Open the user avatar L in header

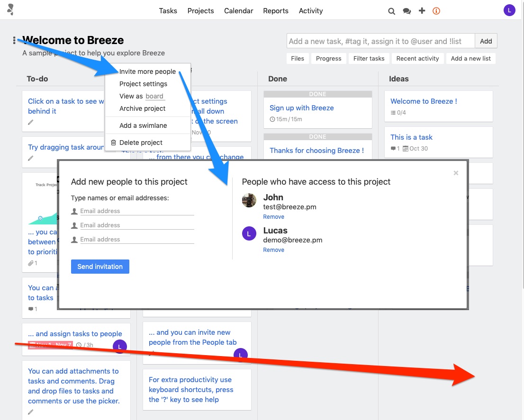click(x=509, y=10)
